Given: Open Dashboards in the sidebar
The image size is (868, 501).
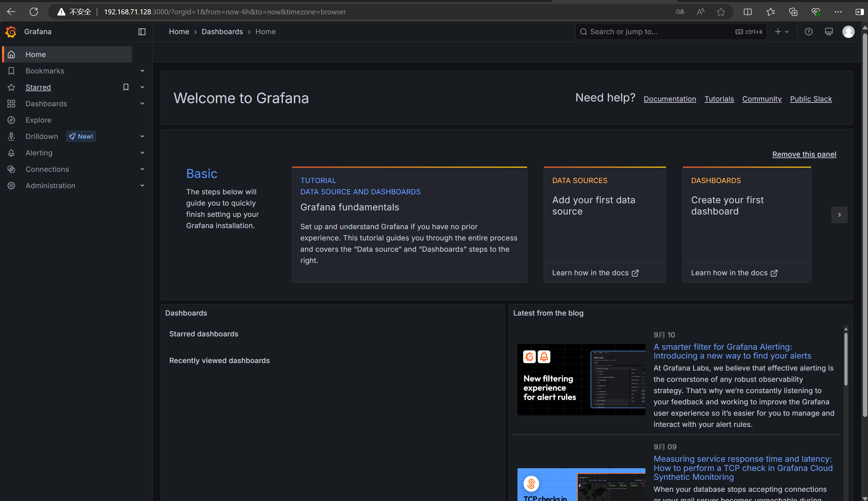Looking at the screenshot, I should click(x=46, y=103).
